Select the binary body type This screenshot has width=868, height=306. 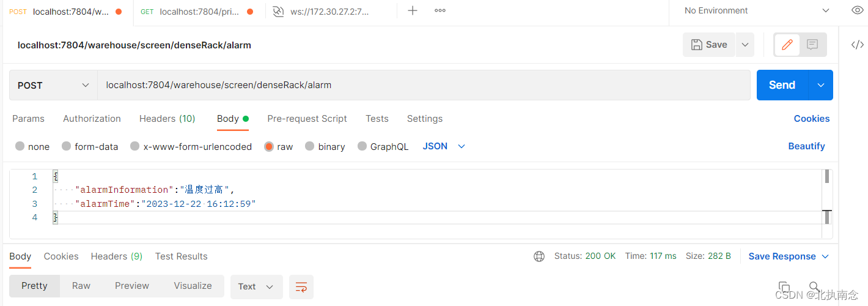coord(325,146)
